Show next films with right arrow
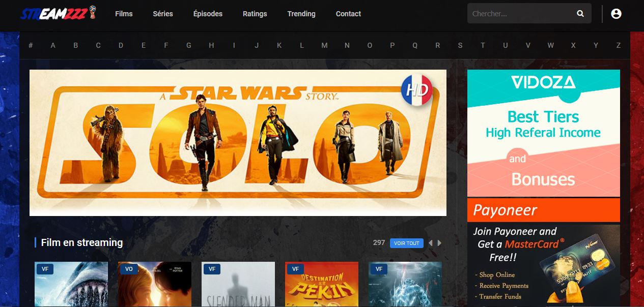 [439, 243]
